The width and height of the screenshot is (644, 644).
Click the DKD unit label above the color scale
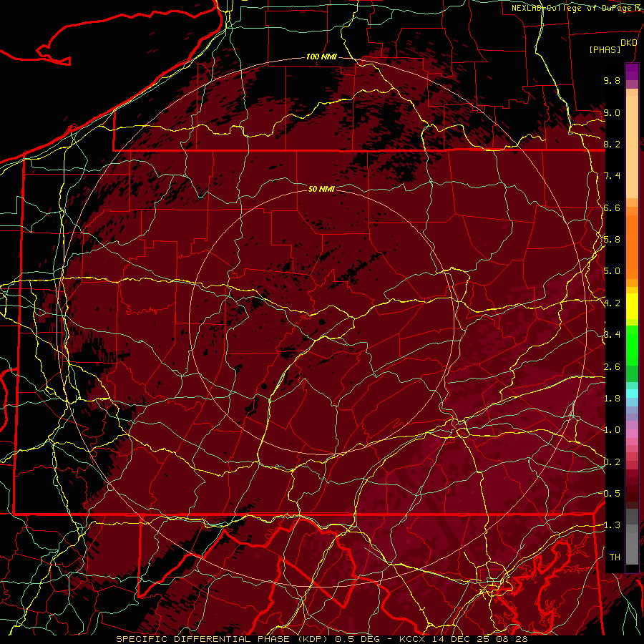(x=628, y=43)
